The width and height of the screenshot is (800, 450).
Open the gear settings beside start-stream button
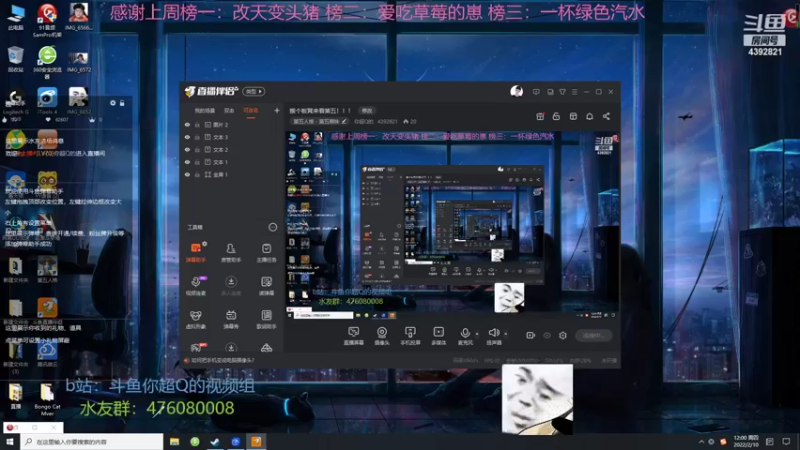click(563, 335)
